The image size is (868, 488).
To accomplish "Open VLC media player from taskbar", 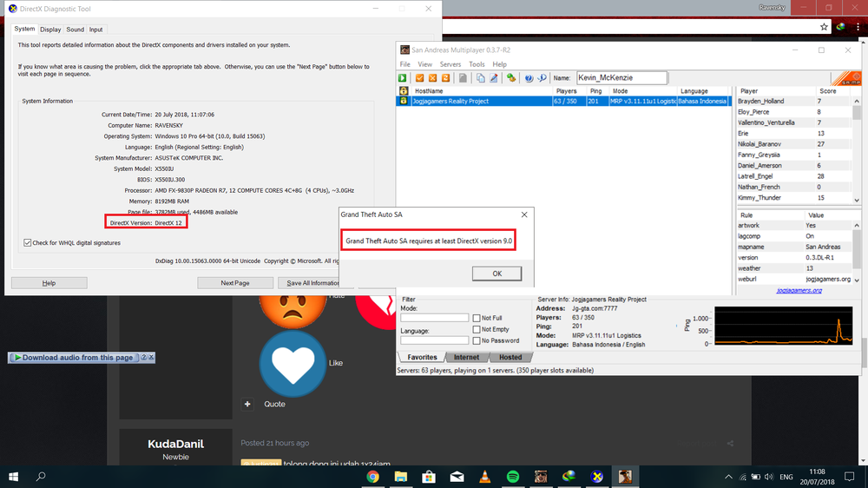I will pos(485,477).
